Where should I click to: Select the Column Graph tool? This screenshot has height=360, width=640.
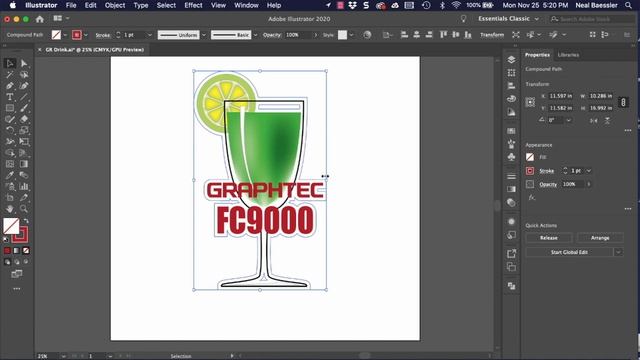click(24, 187)
